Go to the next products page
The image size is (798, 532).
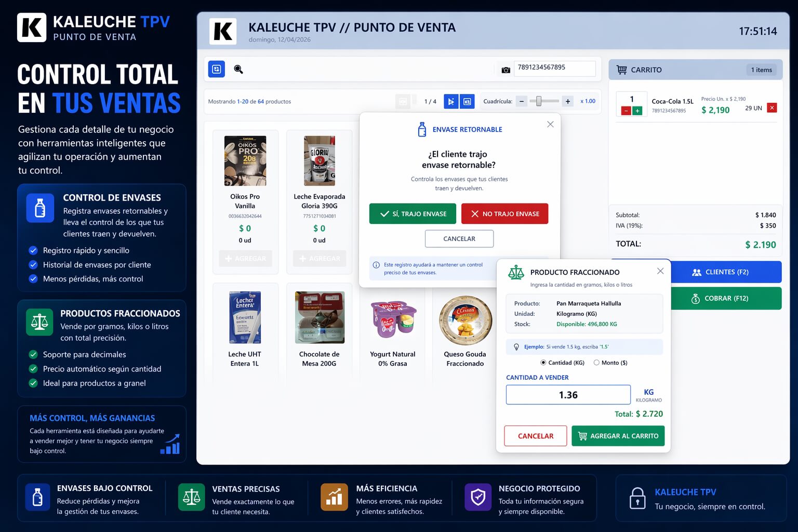tap(451, 101)
